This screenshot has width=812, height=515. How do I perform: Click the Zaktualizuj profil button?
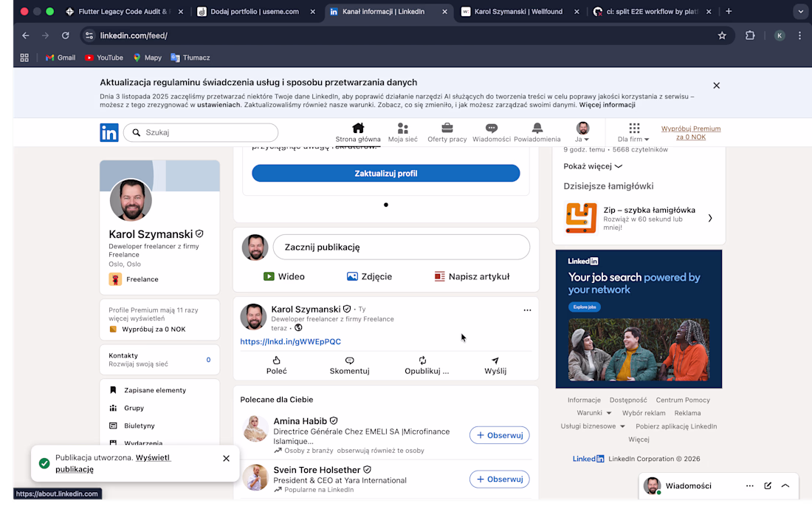click(385, 174)
